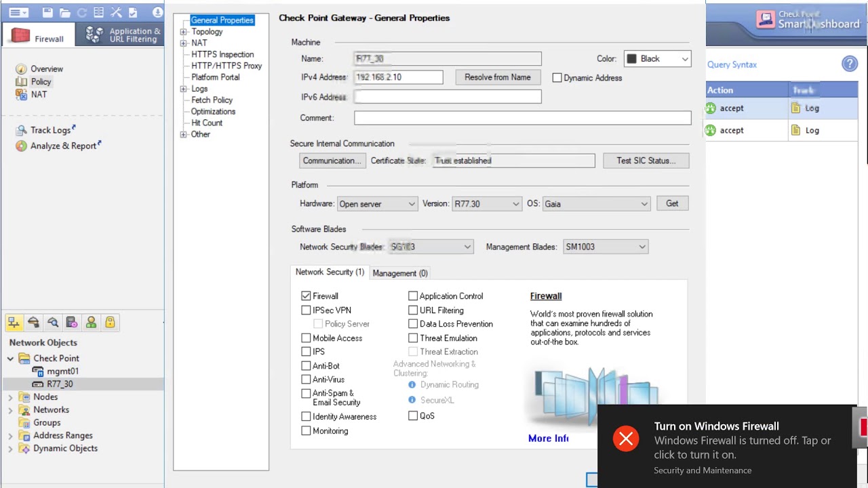Expand the Logs tree node

pyautogui.click(x=184, y=89)
